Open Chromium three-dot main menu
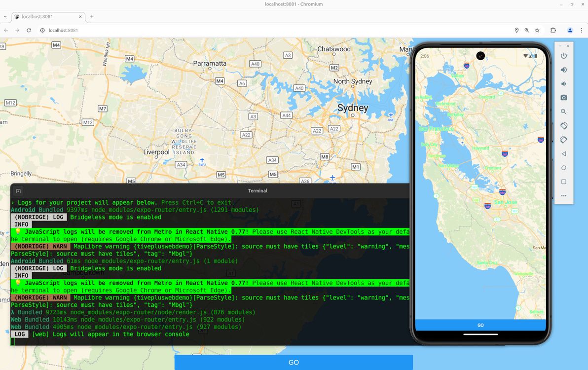The width and height of the screenshot is (588, 370). coord(582,31)
